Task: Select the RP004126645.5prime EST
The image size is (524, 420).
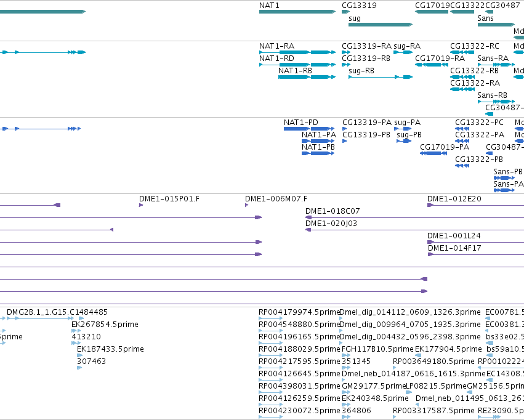Action: 271,380
